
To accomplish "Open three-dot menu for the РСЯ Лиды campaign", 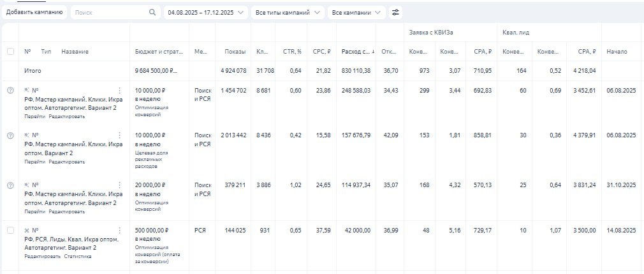I will [120, 230].
